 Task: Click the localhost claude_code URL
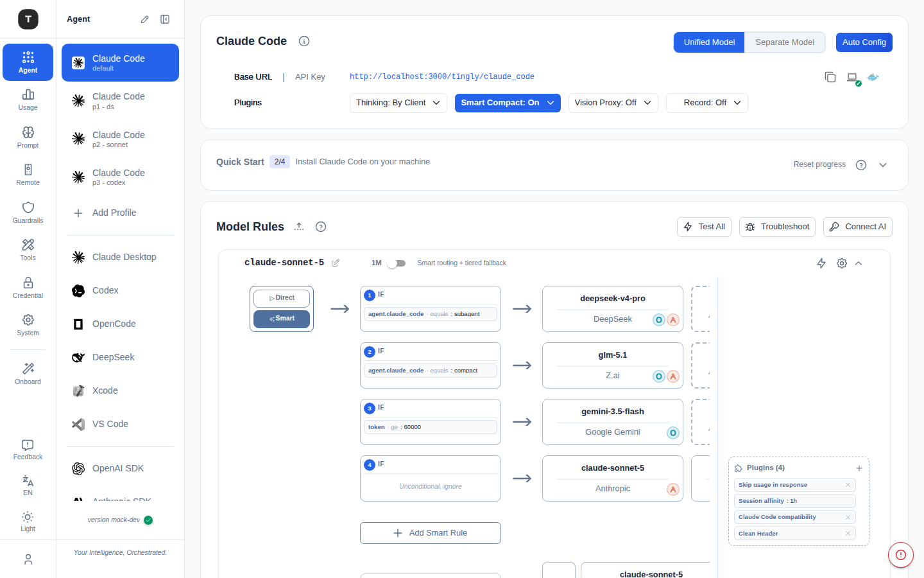(x=442, y=77)
